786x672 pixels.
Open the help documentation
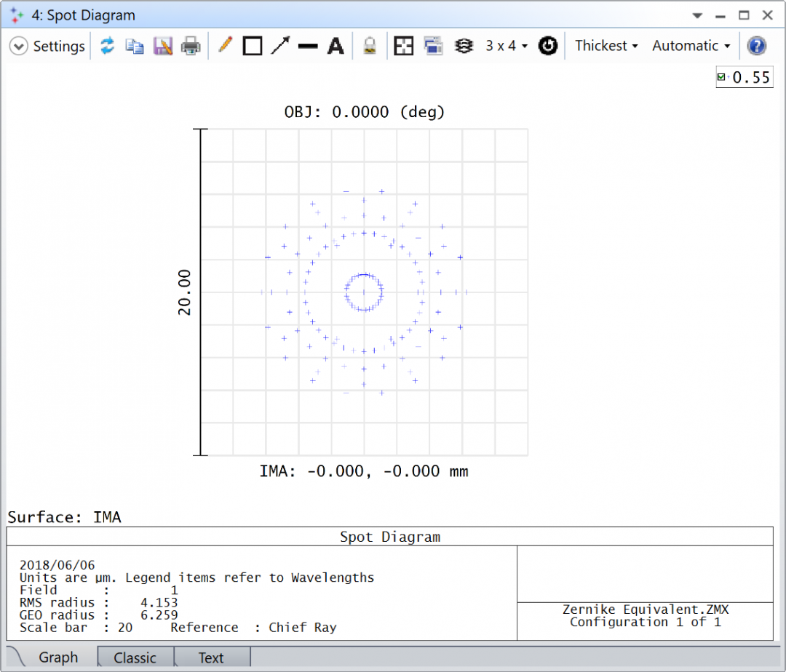tap(757, 45)
